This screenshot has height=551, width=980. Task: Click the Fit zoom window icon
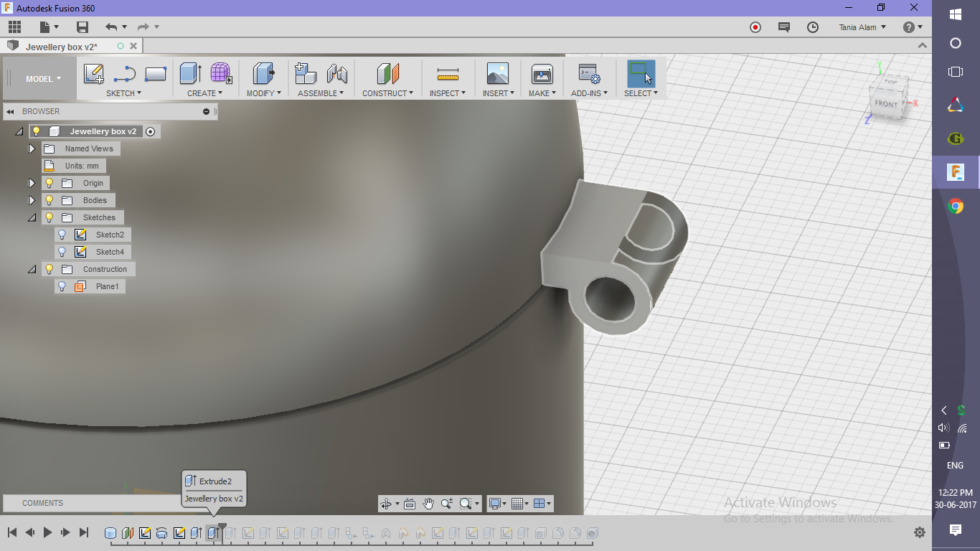tap(466, 504)
